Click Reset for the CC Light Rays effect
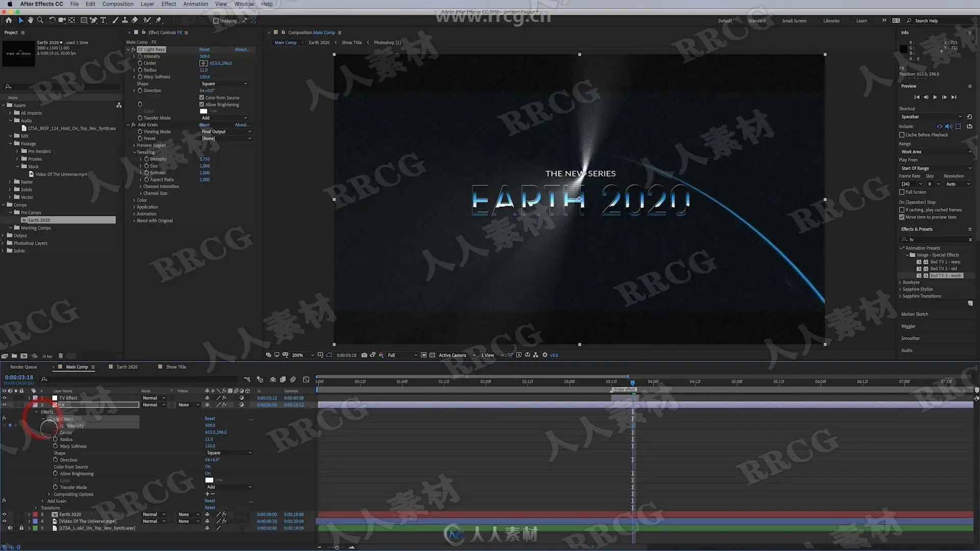This screenshot has height=551, width=980. 204,49
